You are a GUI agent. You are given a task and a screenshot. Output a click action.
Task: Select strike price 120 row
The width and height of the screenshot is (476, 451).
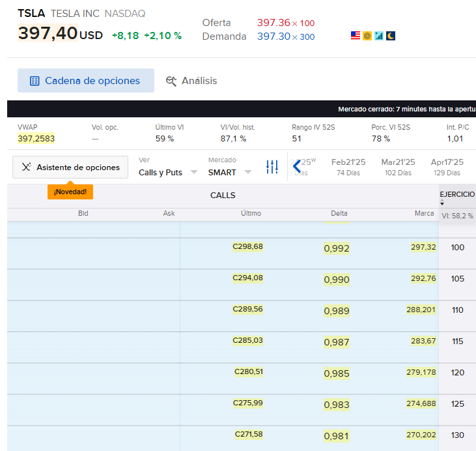458,373
